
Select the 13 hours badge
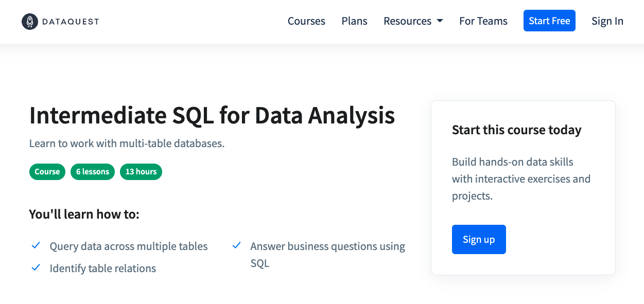click(141, 172)
